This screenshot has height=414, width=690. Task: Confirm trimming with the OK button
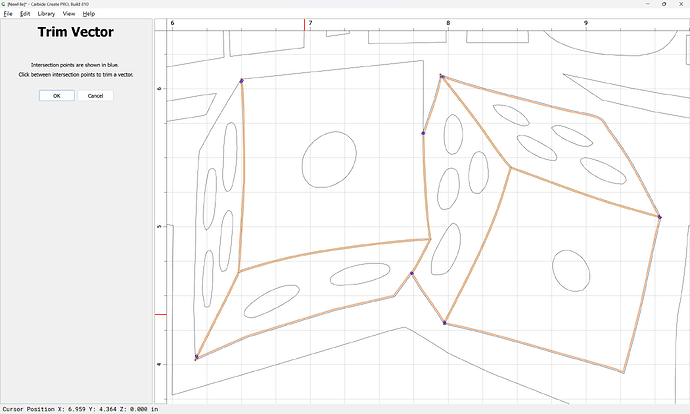57,95
